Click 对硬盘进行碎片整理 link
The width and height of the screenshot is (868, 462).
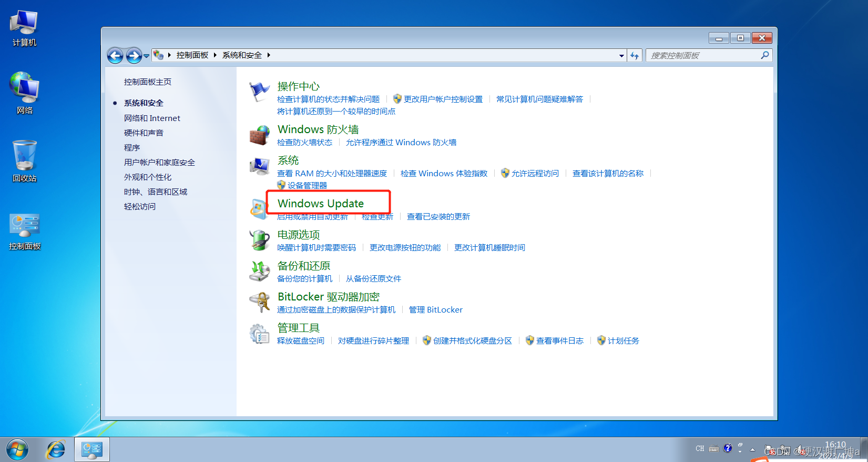[373, 340]
